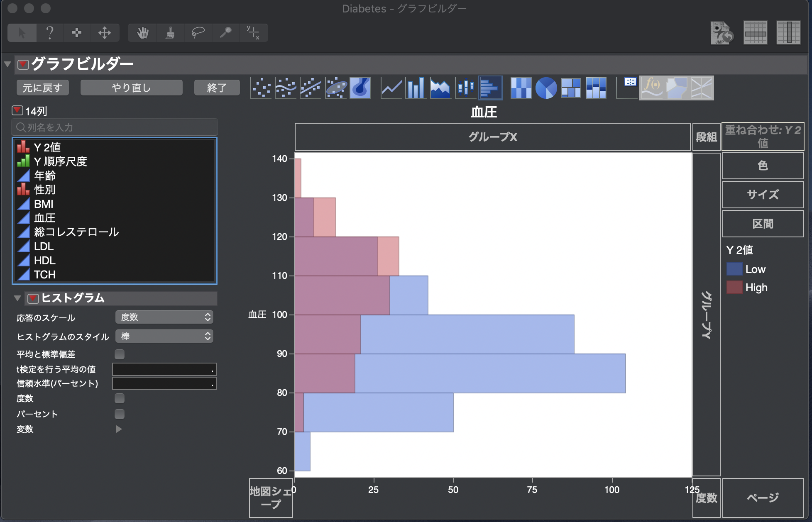812x522 pixels.
Task: Select the contour chart element icon
Action: pyautogui.click(x=360, y=87)
